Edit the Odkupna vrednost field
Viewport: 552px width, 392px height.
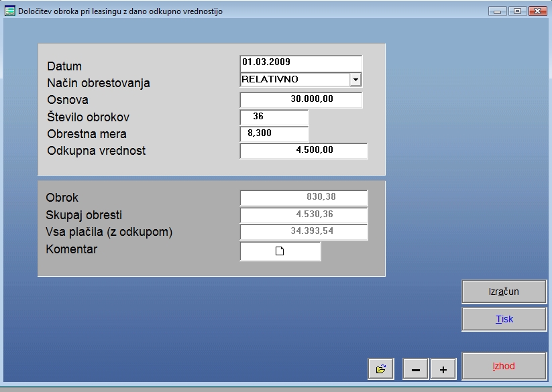point(303,151)
